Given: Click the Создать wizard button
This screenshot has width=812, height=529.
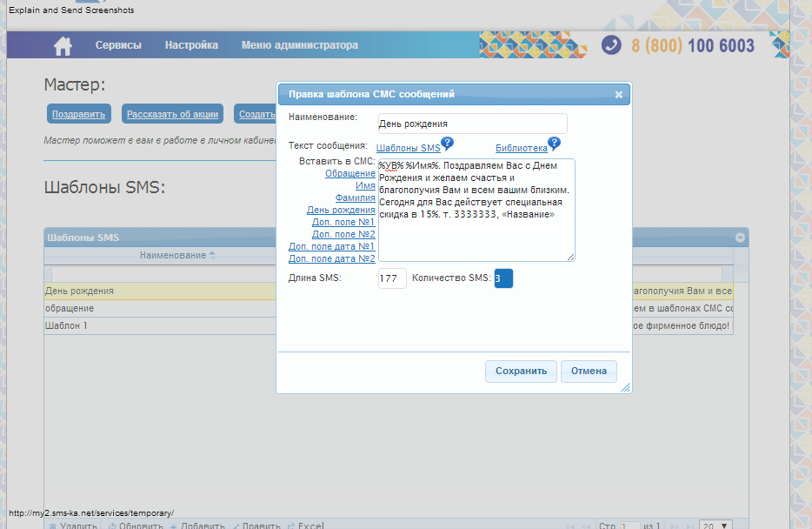Looking at the screenshot, I should [256, 114].
